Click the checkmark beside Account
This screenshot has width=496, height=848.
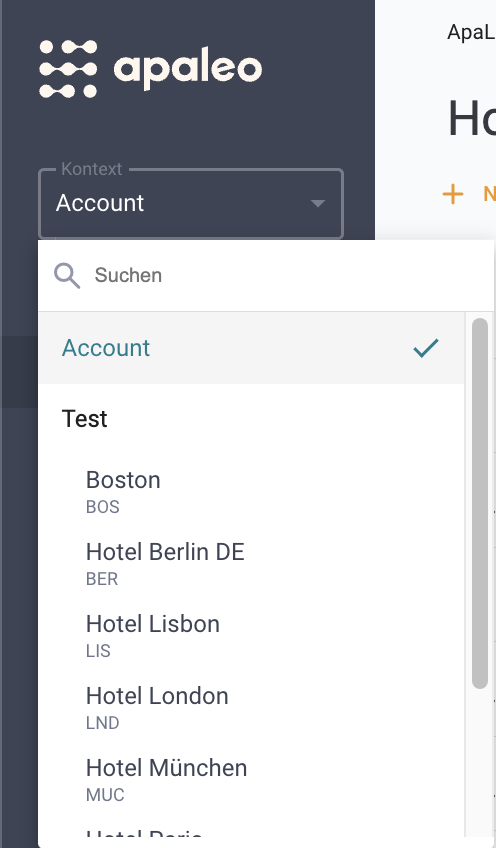tap(426, 348)
